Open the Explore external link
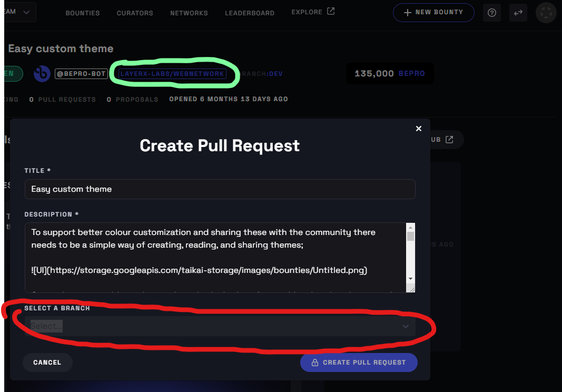This screenshot has height=392, width=562. (x=313, y=12)
